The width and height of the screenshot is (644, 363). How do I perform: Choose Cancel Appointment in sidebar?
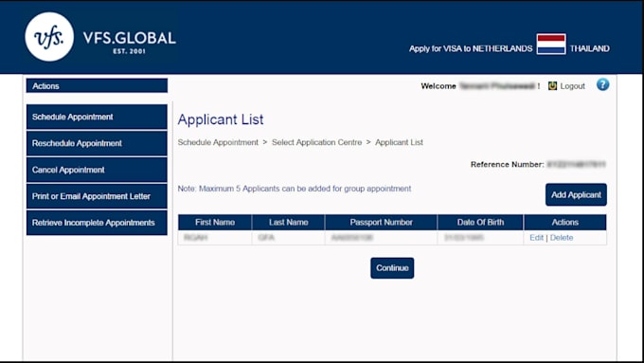(97, 170)
